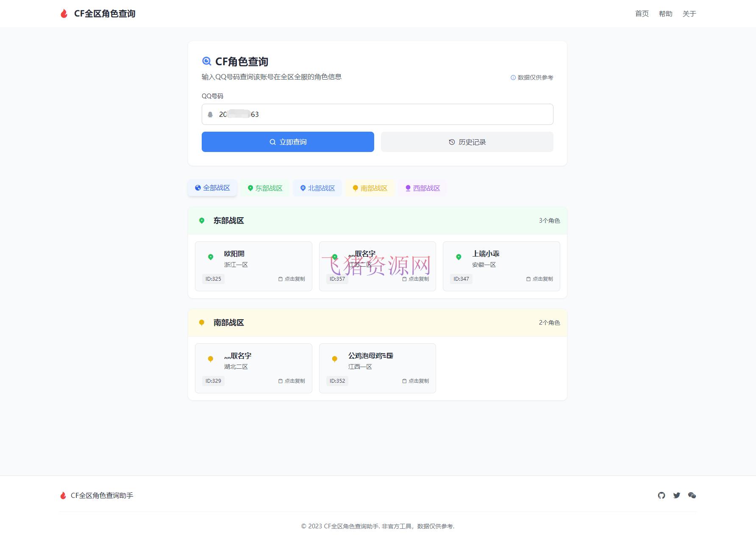Click the CF全区角色查询助手 footer text
The width and height of the screenshot is (756, 536).
pos(102,495)
